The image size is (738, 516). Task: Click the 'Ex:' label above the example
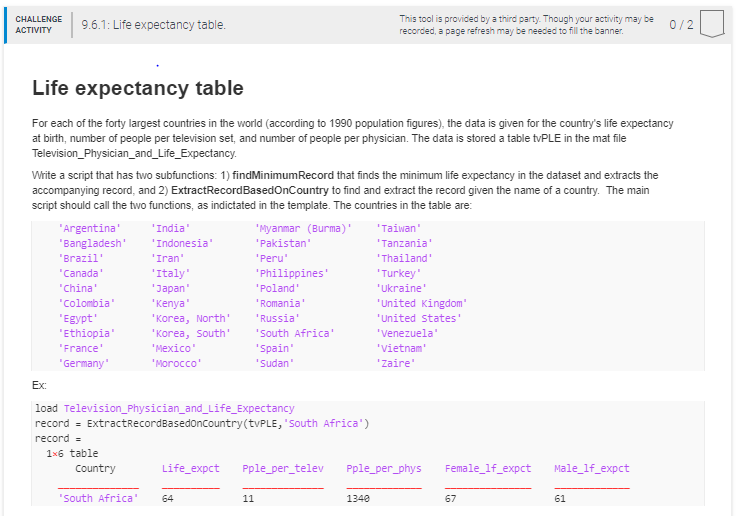[x=39, y=385]
